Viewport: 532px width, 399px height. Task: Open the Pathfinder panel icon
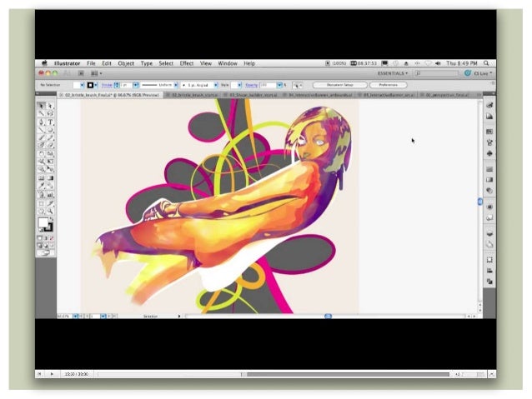[489, 281]
